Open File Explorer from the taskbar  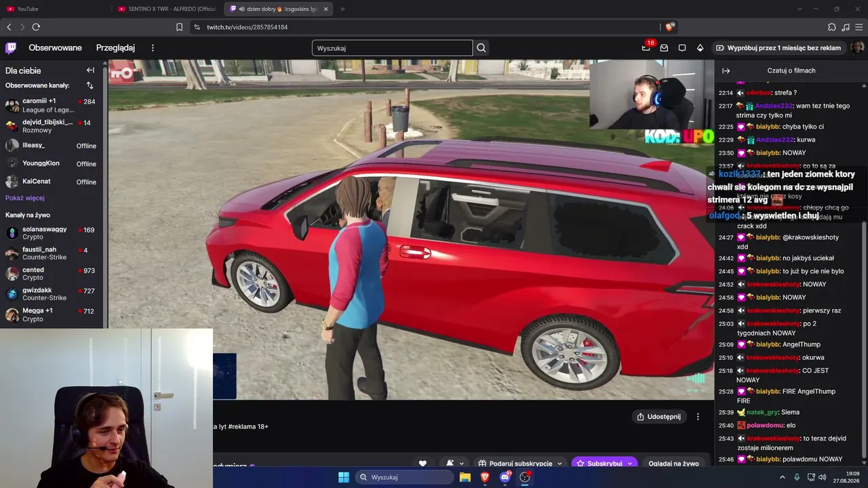coord(465,477)
